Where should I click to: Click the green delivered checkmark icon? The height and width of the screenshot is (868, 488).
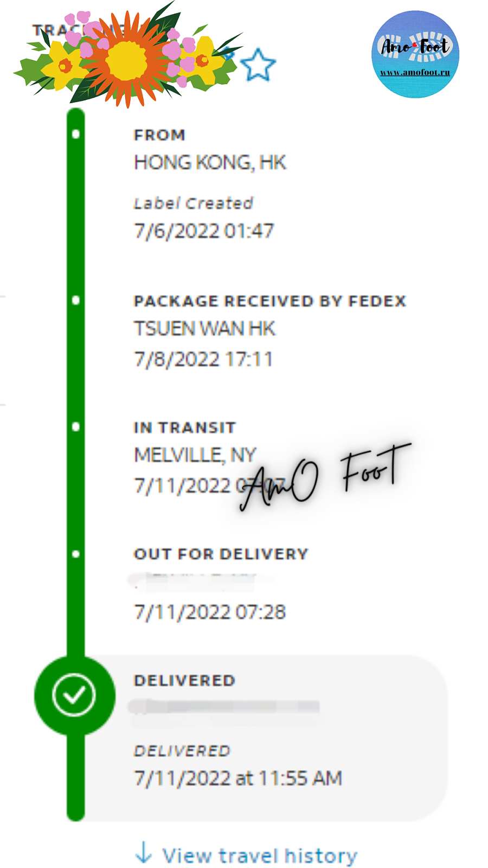point(74,694)
